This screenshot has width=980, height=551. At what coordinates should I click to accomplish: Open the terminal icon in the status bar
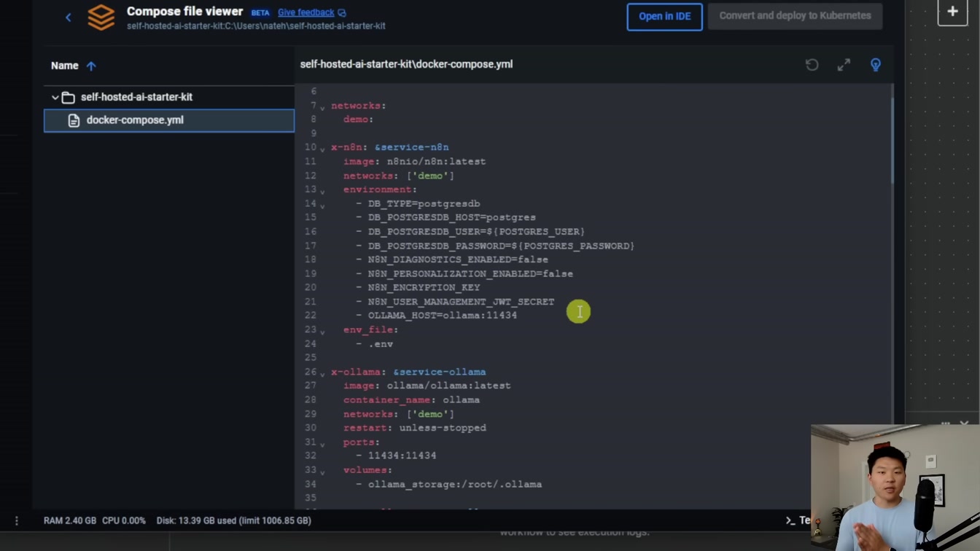tap(790, 520)
